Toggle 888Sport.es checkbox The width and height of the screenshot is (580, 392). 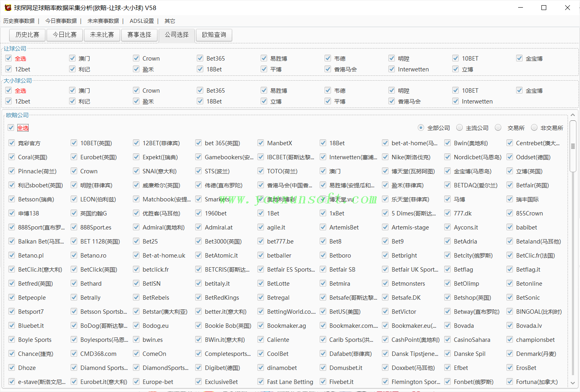point(74,227)
